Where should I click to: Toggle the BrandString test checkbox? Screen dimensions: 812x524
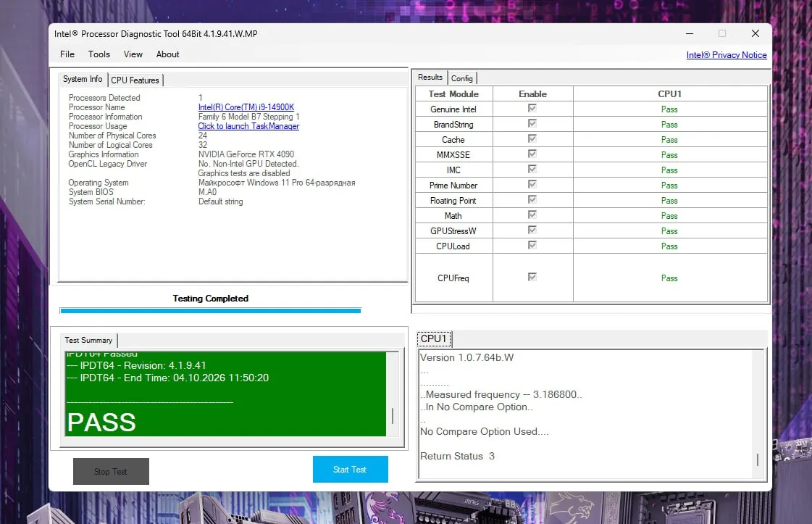[x=532, y=123]
